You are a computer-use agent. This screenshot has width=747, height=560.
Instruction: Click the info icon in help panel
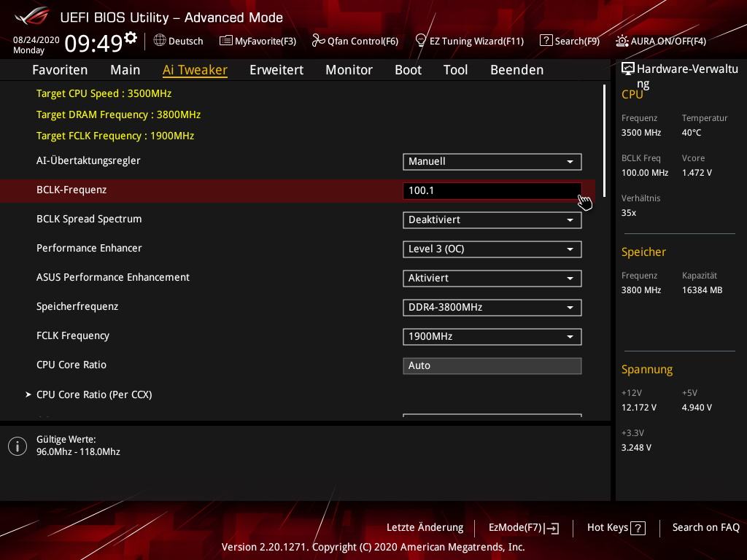click(x=18, y=446)
